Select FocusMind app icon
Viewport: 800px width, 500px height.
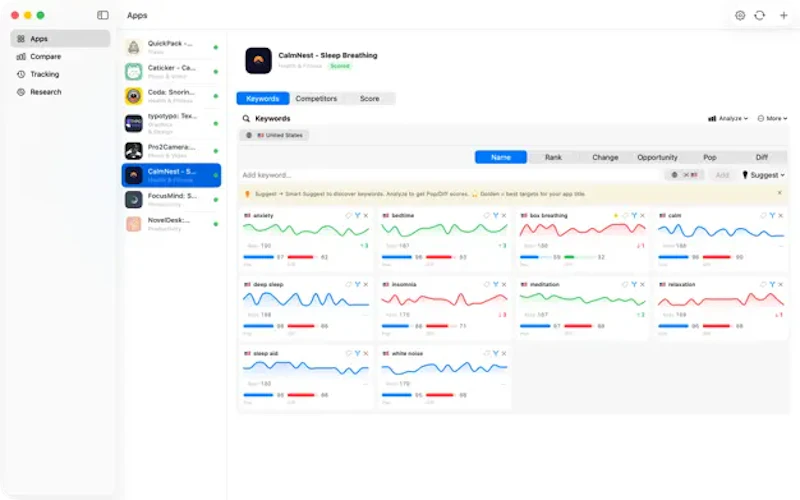134,199
